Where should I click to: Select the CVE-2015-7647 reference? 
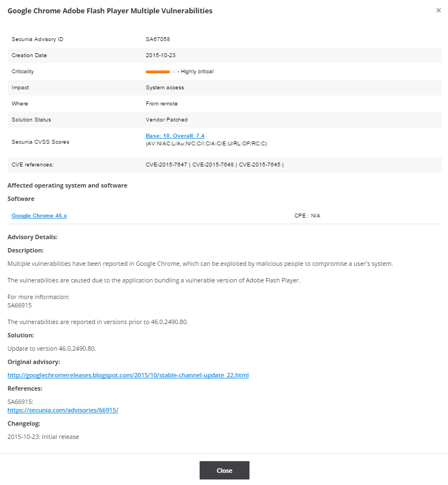tap(167, 165)
